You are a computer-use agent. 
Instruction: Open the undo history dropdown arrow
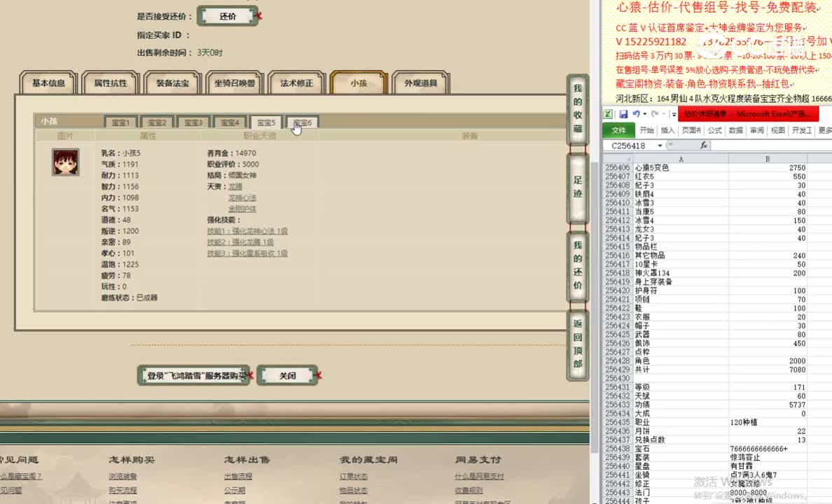click(x=645, y=114)
